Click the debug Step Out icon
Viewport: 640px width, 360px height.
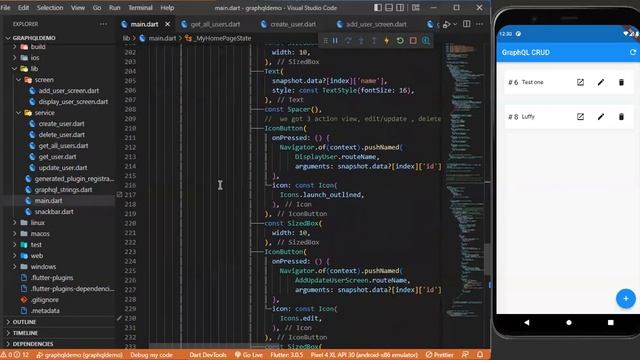click(374, 40)
